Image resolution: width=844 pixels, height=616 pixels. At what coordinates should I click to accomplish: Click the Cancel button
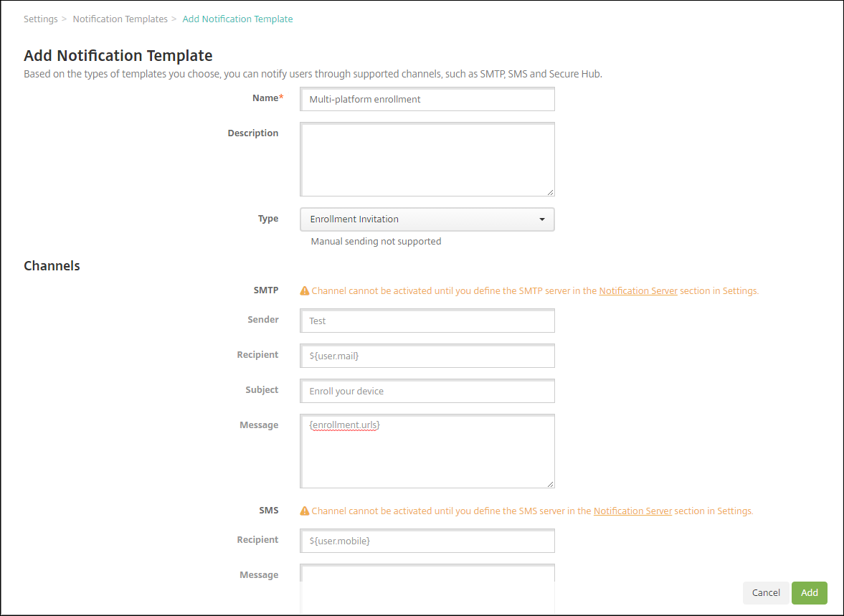point(765,593)
